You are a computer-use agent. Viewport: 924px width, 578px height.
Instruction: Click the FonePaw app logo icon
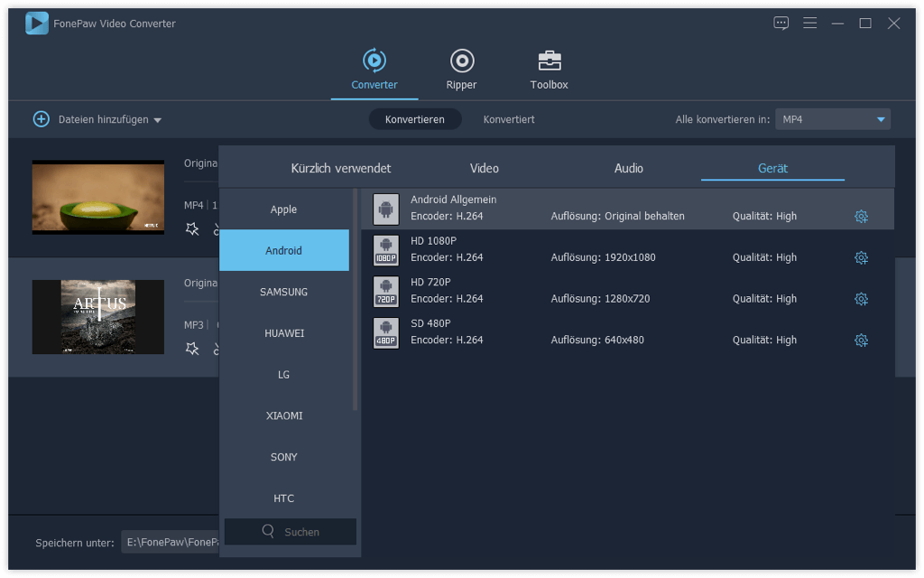coord(36,23)
